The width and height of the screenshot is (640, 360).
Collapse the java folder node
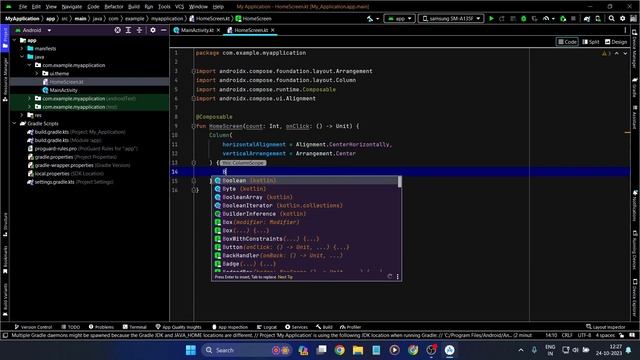point(22,57)
